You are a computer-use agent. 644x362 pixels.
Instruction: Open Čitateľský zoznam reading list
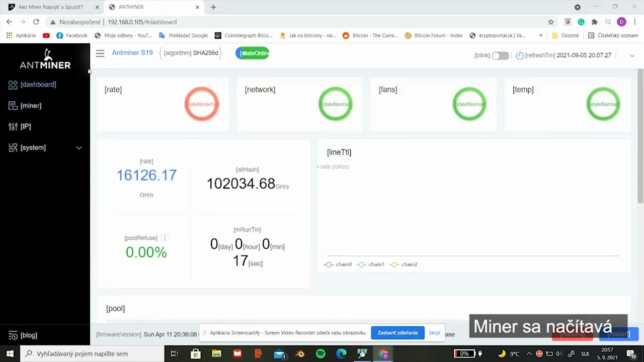point(612,36)
